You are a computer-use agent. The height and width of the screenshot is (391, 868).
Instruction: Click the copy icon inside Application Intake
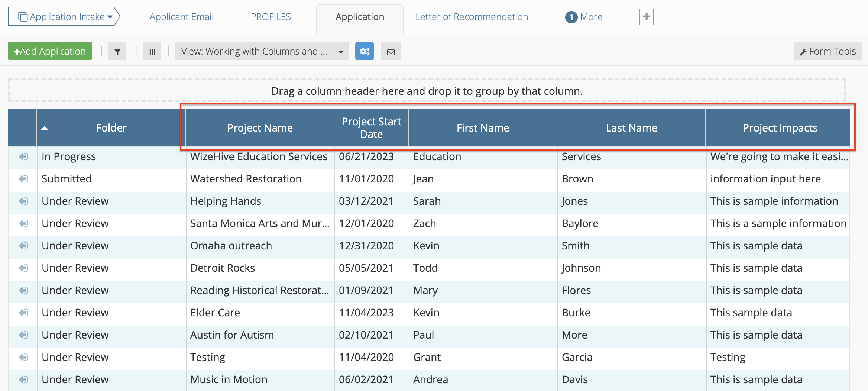point(23,16)
